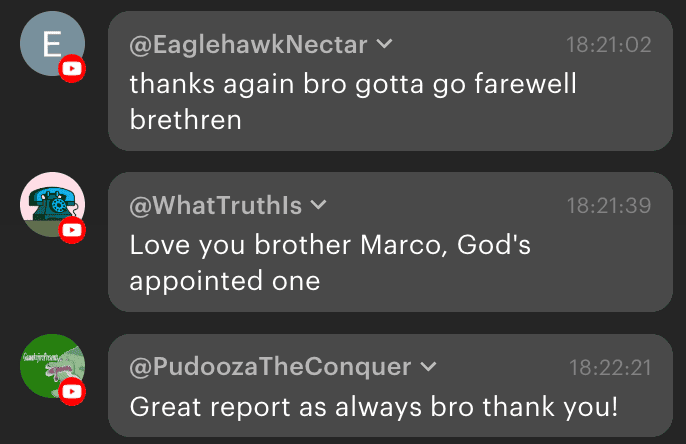Click the 18:22:21 timestamp
686x444 pixels.
pyautogui.click(x=609, y=367)
